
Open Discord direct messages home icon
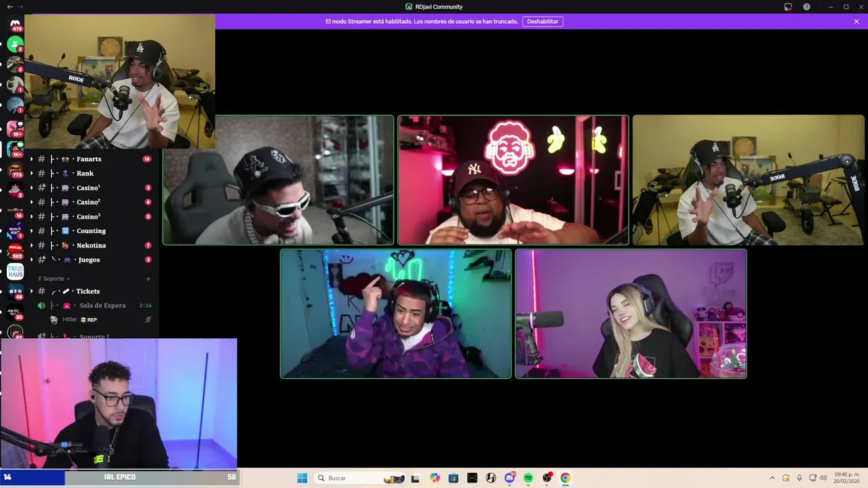pyautogui.click(x=15, y=24)
